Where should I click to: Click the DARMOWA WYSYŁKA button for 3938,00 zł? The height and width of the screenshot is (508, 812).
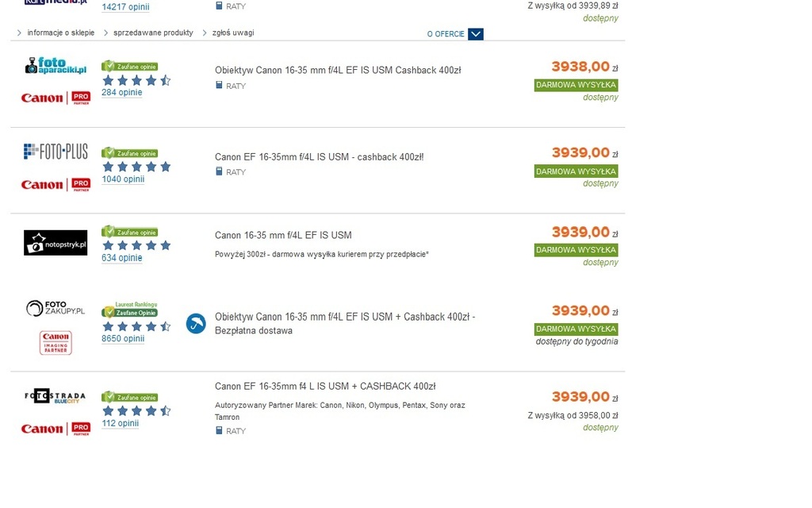pyautogui.click(x=576, y=85)
